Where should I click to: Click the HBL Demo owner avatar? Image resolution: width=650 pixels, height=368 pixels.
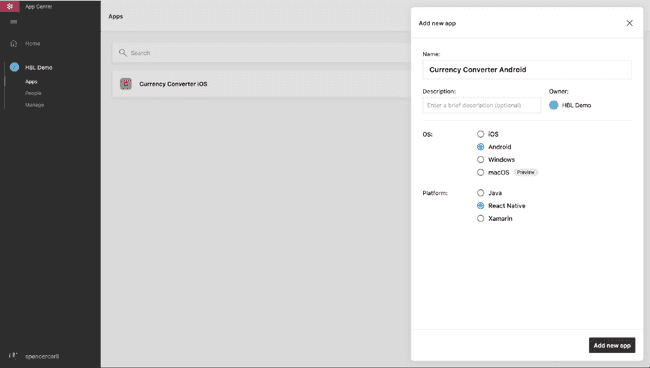[553, 105]
